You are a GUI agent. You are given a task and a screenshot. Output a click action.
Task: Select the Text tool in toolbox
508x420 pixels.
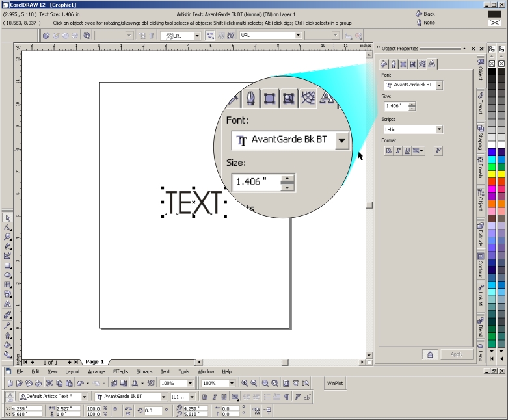pos(7,304)
